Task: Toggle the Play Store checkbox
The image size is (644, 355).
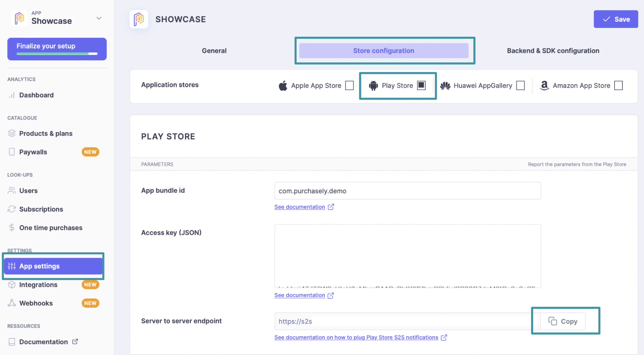Action: coord(421,85)
